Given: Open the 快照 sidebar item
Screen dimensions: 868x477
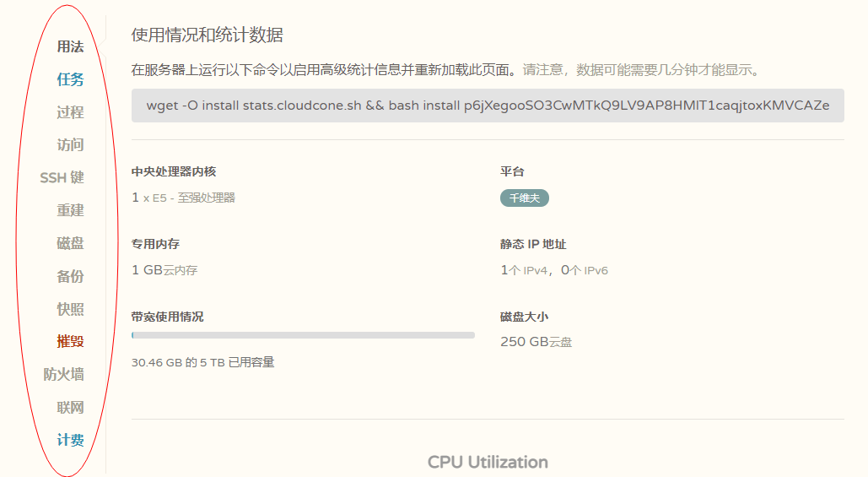Looking at the screenshot, I should [70, 310].
